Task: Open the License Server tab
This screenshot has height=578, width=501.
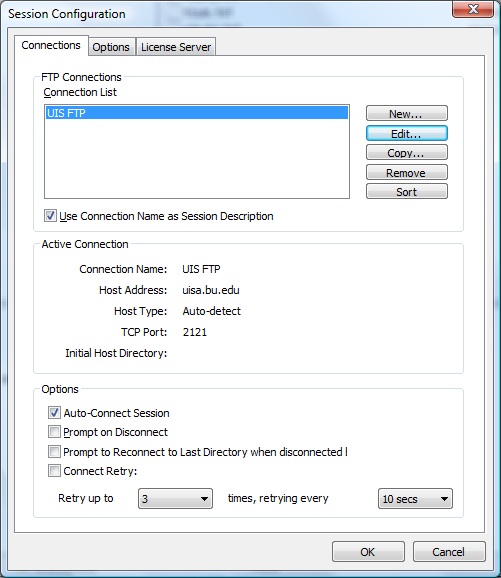Action: pyautogui.click(x=176, y=47)
